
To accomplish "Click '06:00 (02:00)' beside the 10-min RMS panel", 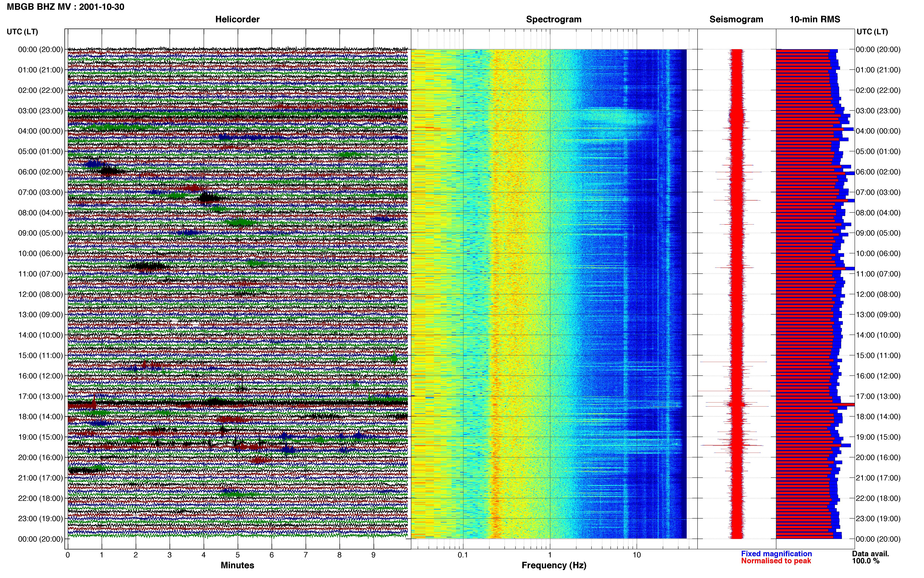I will point(878,172).
